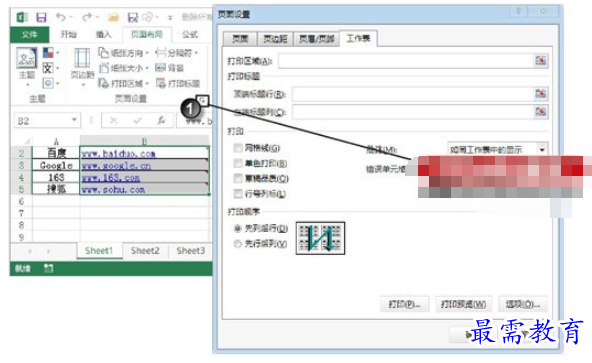Click the Save icon in Quick Access Toolbar
592x363 pixels.
click(41, 17)
